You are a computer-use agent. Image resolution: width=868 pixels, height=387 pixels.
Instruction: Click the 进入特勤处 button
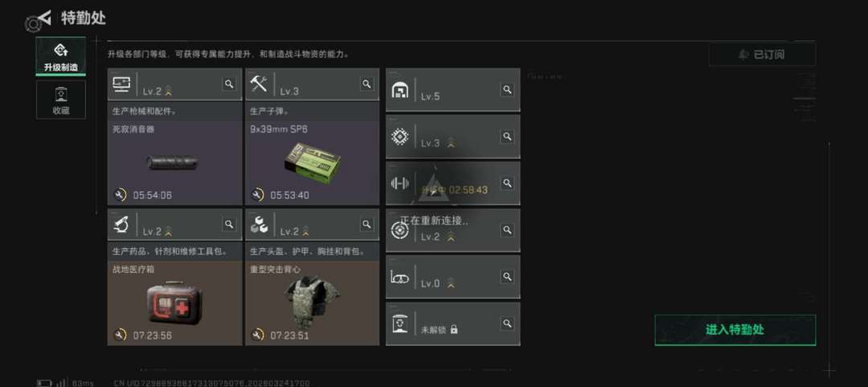click(x=735, y=329)
